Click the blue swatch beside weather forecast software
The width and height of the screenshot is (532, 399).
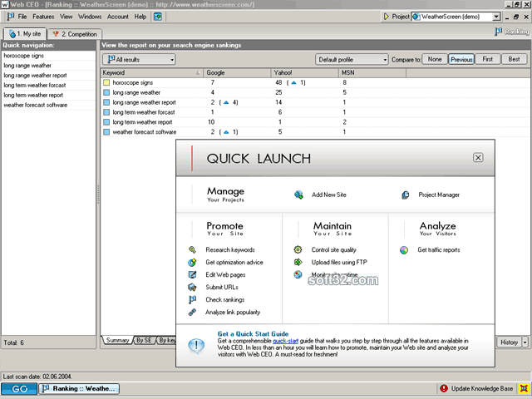[106, 131]
